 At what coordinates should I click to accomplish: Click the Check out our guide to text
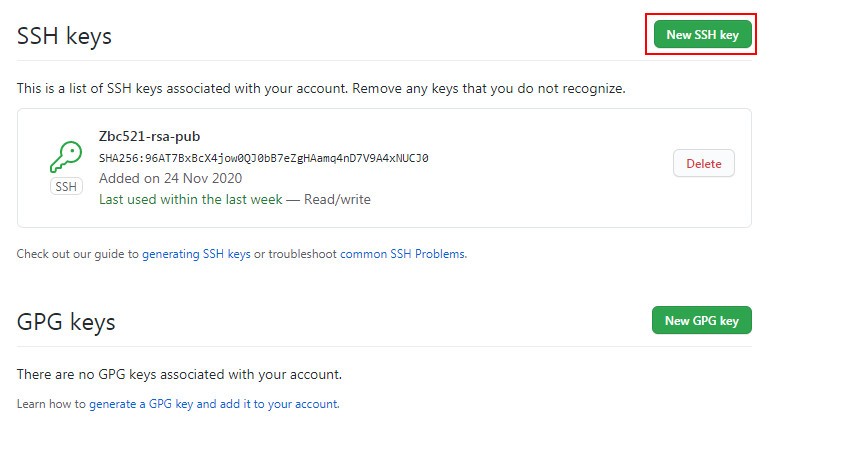pyautogui.click(x=77, y=254)
